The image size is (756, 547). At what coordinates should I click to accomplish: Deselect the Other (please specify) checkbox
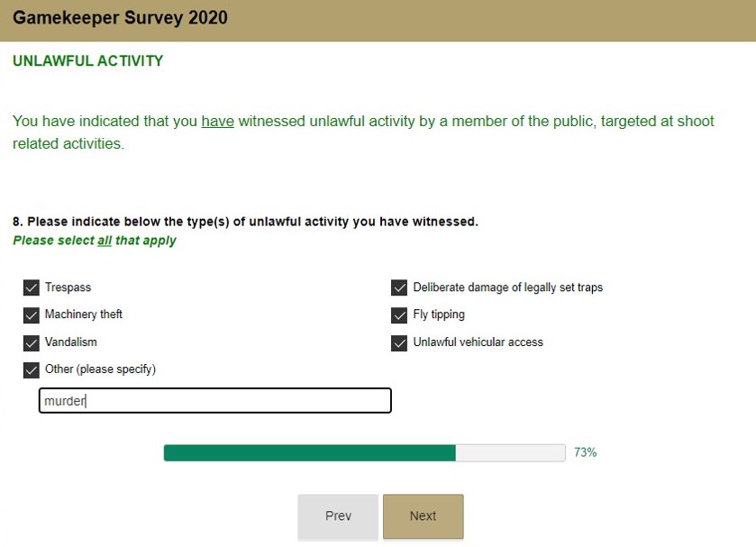(x=31, y=369)
